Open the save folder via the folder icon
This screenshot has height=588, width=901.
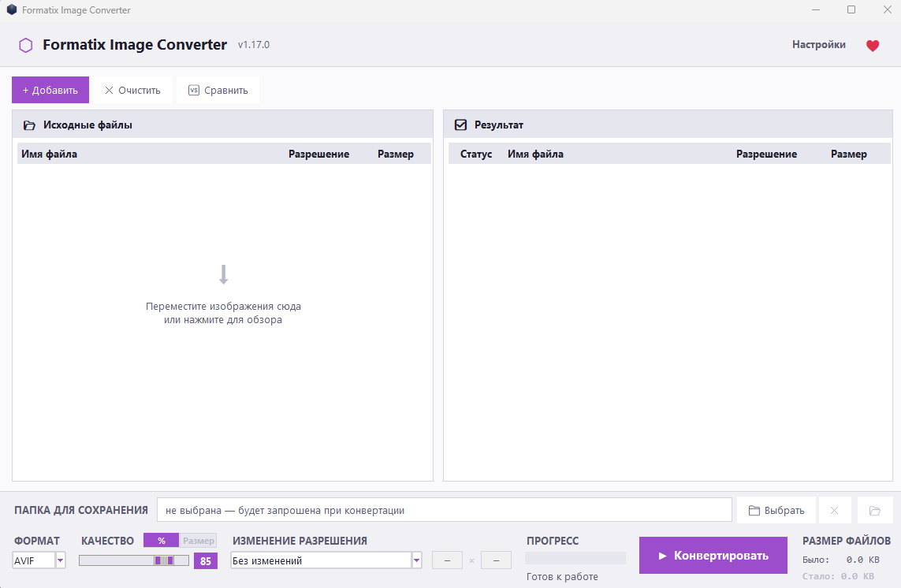point(874,511)
